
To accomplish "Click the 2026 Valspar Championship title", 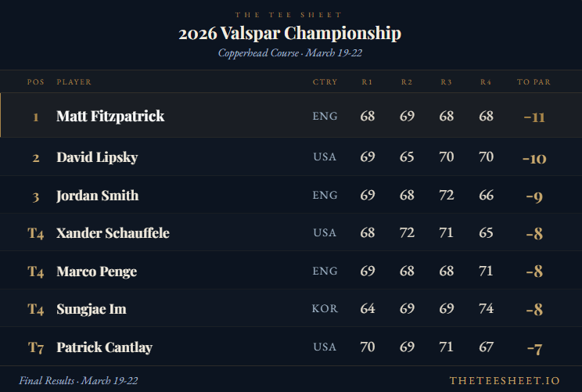I will [290, 34].
